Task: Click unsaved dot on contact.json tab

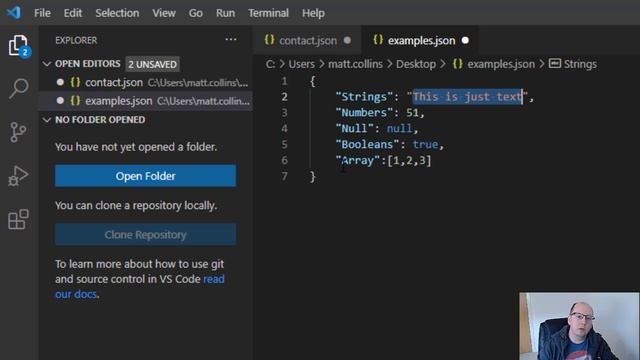Action: pos(347,40)
